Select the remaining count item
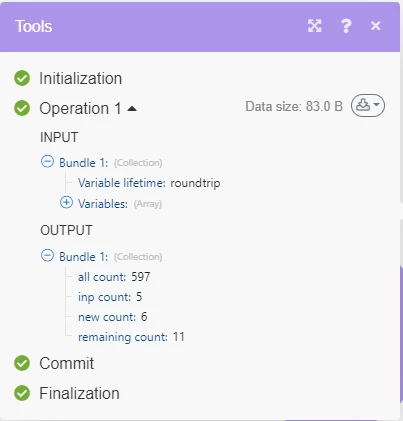 click(131, 337)
